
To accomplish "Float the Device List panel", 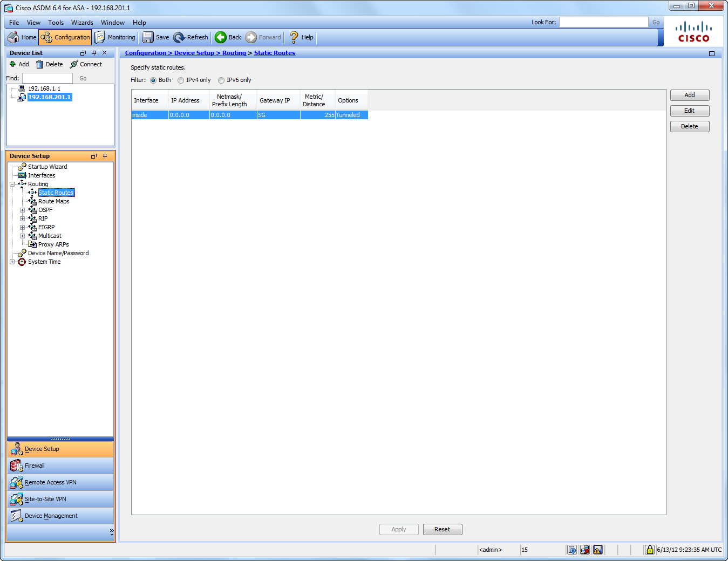I will click(83, 53).
